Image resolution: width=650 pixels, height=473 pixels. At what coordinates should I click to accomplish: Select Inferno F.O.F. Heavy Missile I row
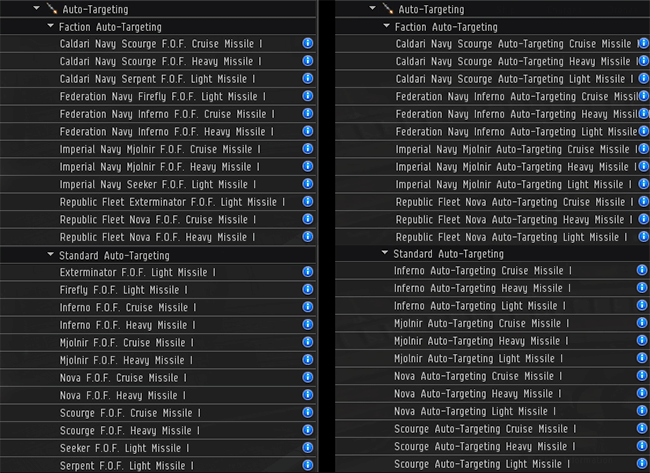pos(158,325)
